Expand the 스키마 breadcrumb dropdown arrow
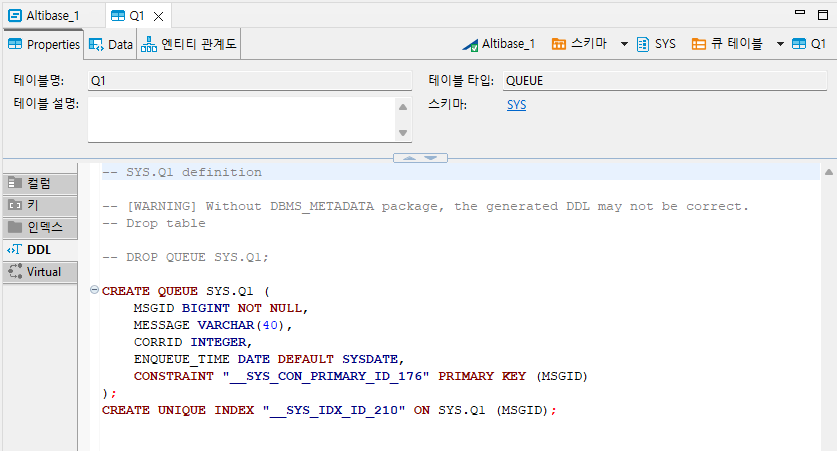 tap(624, 44)
